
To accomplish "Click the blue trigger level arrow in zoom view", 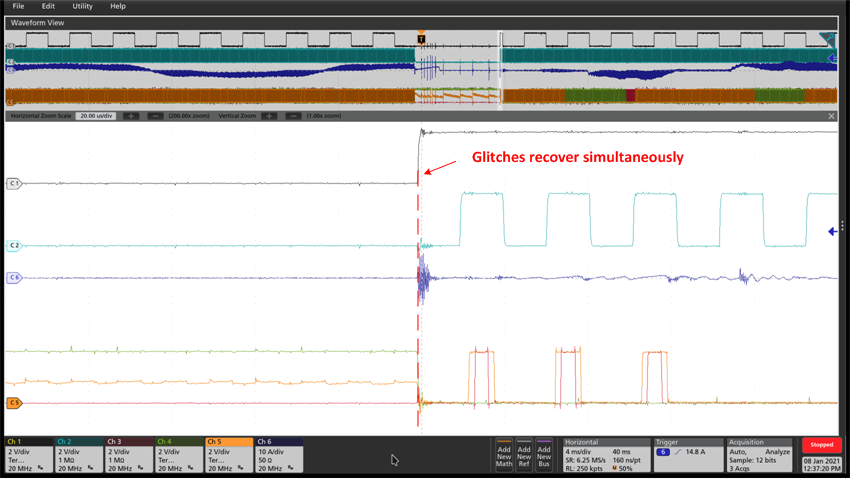I will tap(833, 232).
